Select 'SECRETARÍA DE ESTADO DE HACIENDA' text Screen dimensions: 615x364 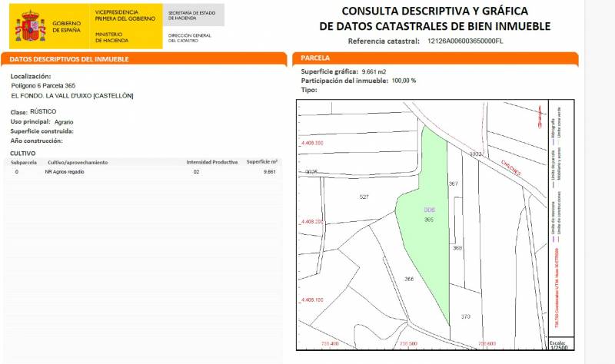pos(191,15)
